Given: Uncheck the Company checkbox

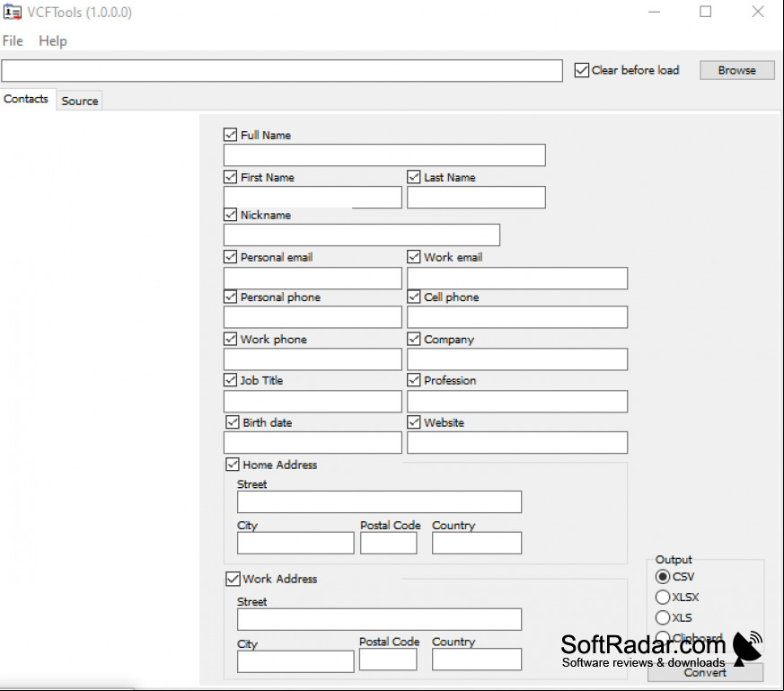Looking at the screenshot, I should [x=413, y=339].
